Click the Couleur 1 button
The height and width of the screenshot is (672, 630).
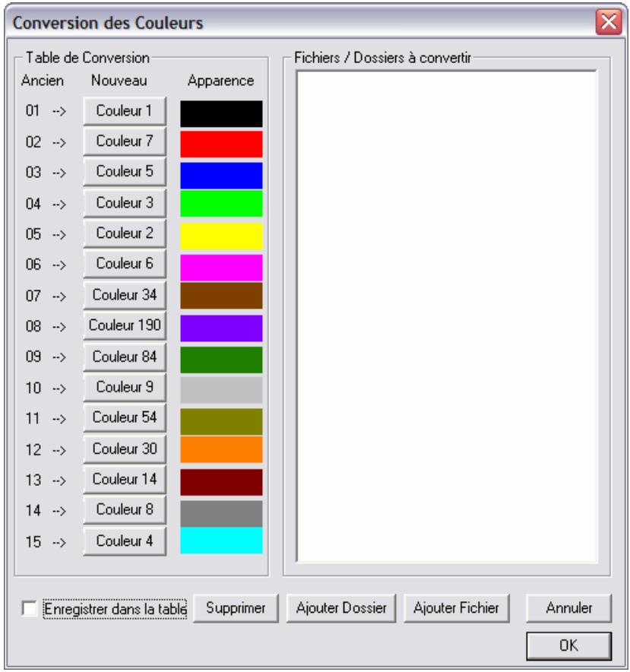click(x=125, y=111)
